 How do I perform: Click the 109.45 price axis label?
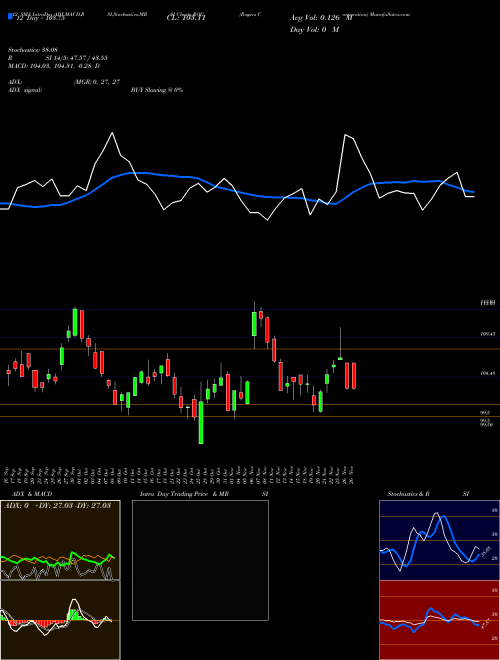[x=487, y=334]
